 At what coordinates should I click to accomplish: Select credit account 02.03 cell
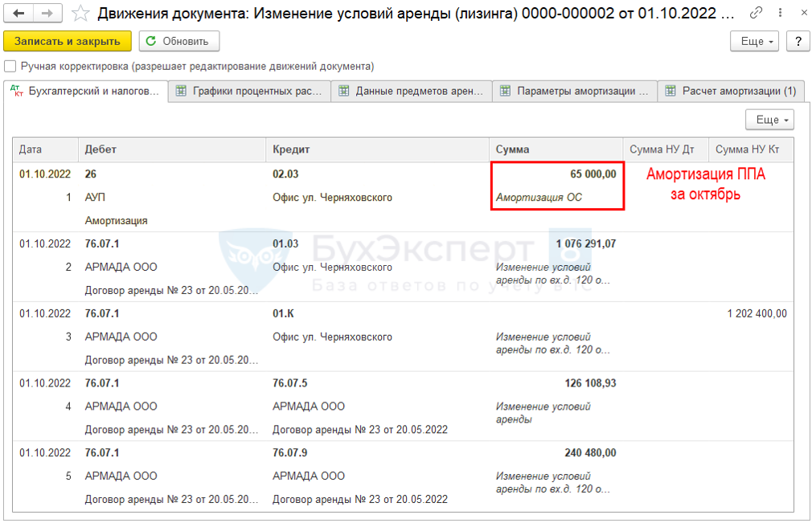coord(285,174)
